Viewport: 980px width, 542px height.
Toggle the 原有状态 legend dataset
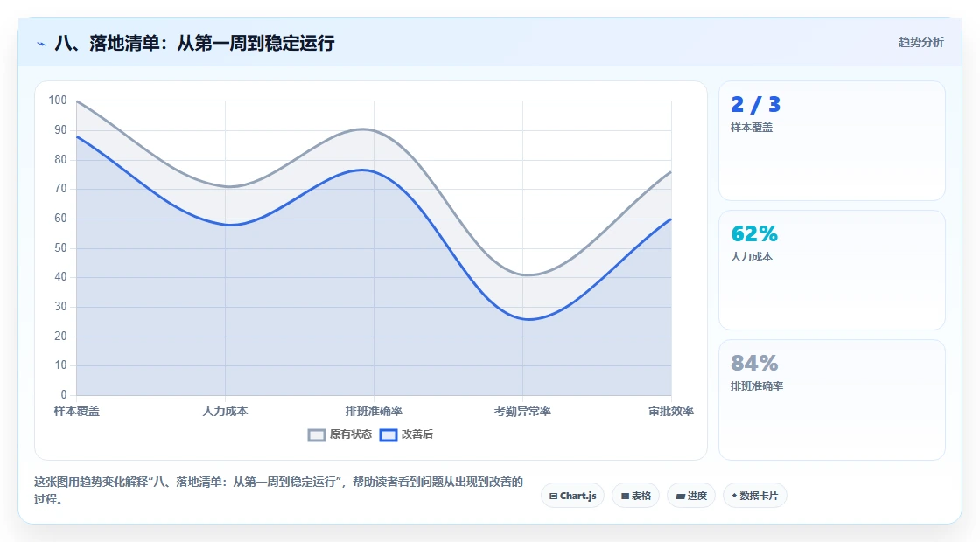[340, 434]
